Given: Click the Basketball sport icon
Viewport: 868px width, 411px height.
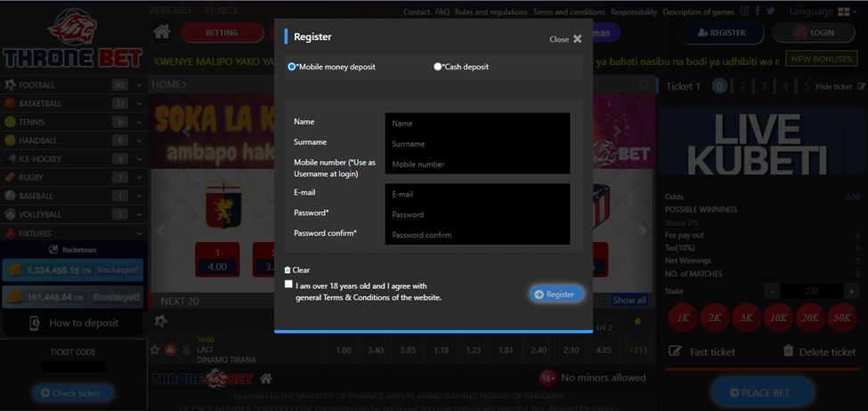Looking at the screenshot, I should (10, 103).
